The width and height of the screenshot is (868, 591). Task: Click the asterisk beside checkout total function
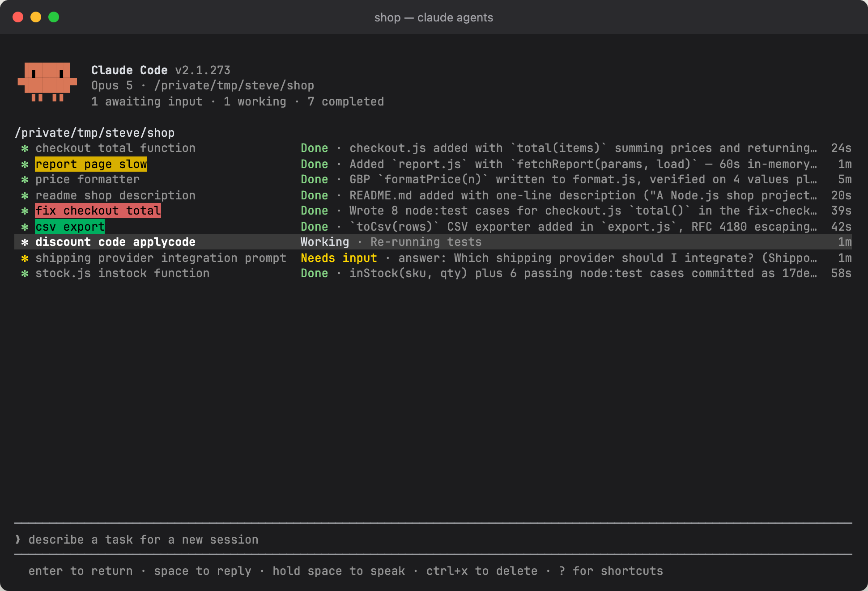tap(25, 148)
